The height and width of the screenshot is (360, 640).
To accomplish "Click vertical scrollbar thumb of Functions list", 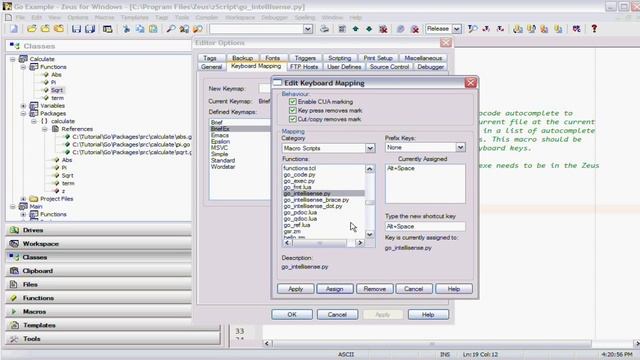I will click(x=370, y=202).
